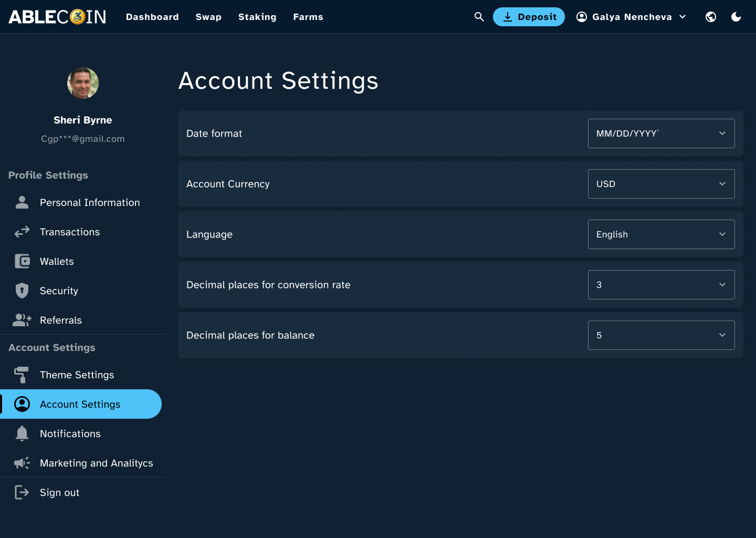This screenshot has width=756, height=538.
Task: Click the Deposit button
Action: [x=529, y=17]
